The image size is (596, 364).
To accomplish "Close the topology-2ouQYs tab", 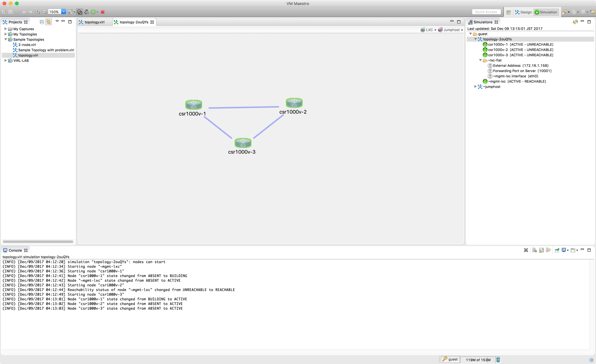I will (152, 22).
